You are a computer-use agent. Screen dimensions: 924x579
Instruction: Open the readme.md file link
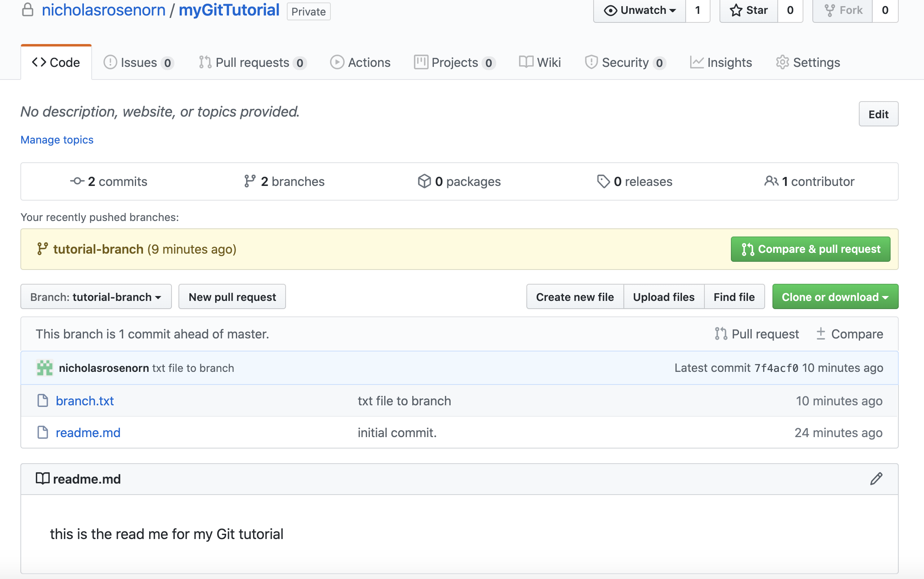coord(88,433)
